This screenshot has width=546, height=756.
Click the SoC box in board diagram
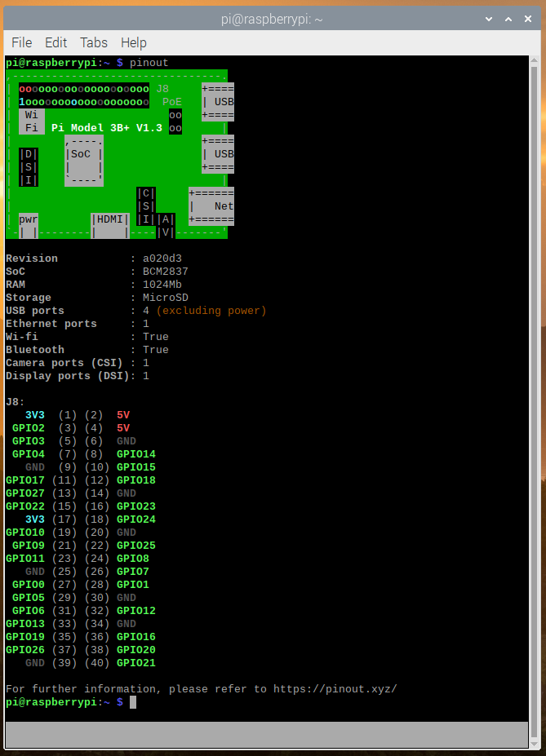click(84, 161)
